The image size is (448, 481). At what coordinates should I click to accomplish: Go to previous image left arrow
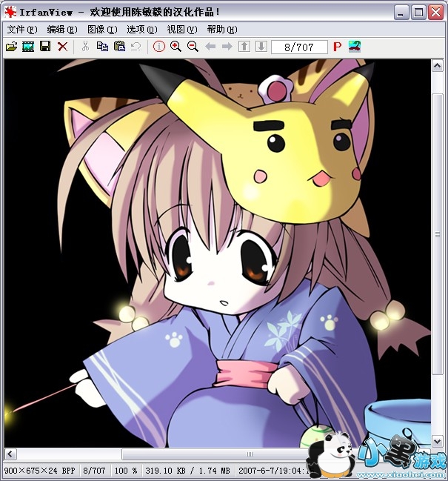(210, 47)
